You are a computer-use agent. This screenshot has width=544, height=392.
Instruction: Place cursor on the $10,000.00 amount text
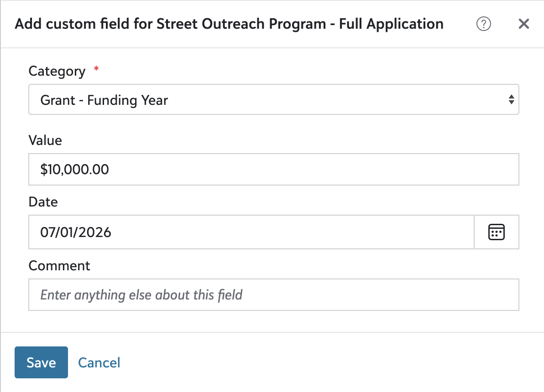point(74,169)
